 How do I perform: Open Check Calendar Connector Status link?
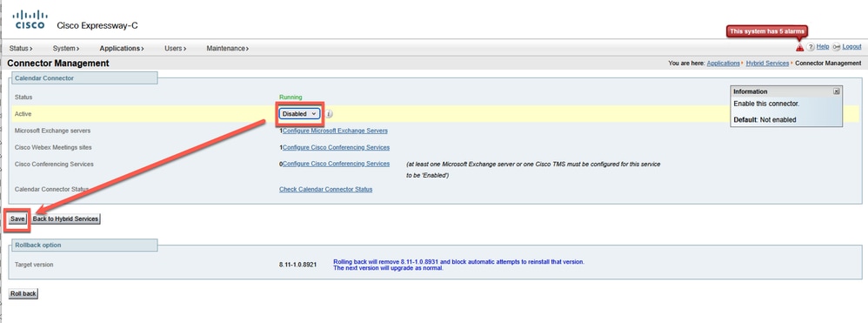point(325,190)
